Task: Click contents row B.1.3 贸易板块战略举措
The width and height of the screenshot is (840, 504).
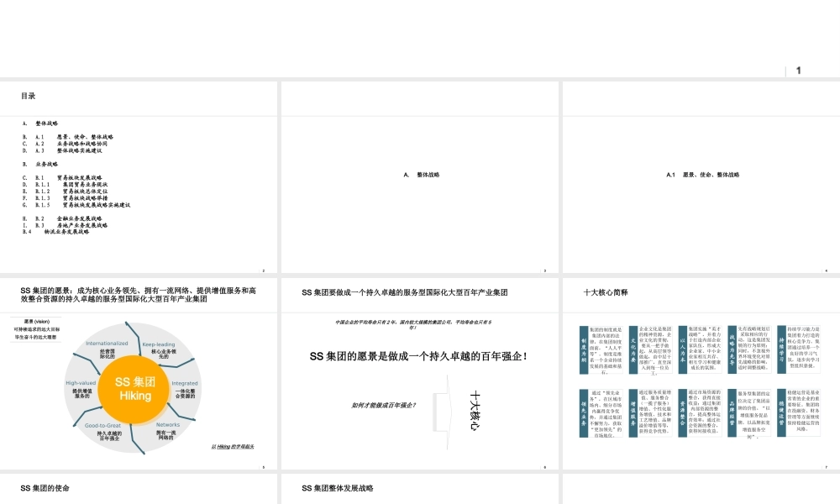Action: 65,198
